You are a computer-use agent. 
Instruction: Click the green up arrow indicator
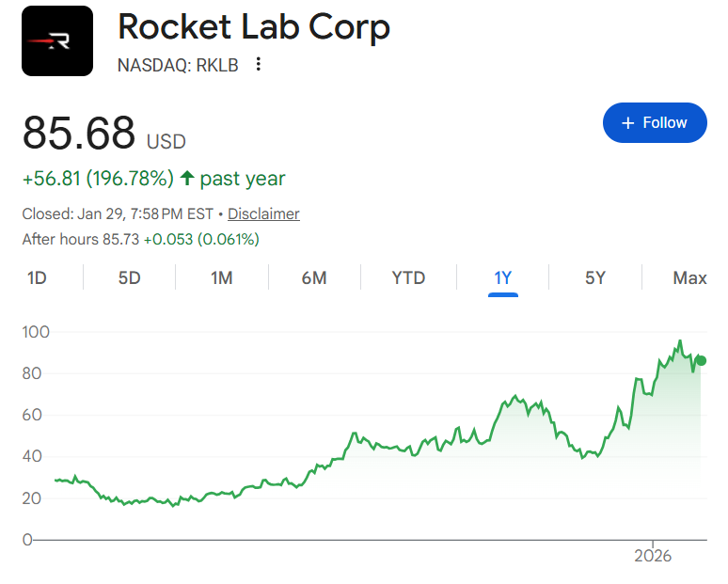[x=187, y=178]
